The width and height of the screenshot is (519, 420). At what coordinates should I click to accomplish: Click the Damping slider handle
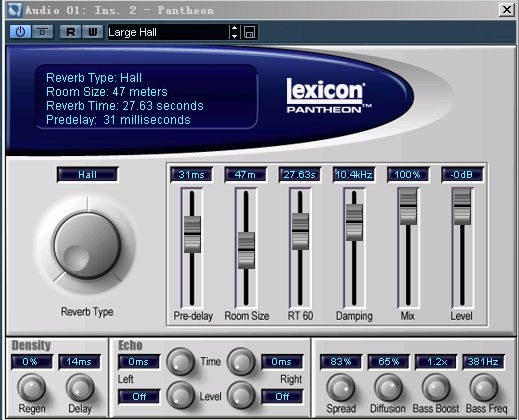(354, 222)
